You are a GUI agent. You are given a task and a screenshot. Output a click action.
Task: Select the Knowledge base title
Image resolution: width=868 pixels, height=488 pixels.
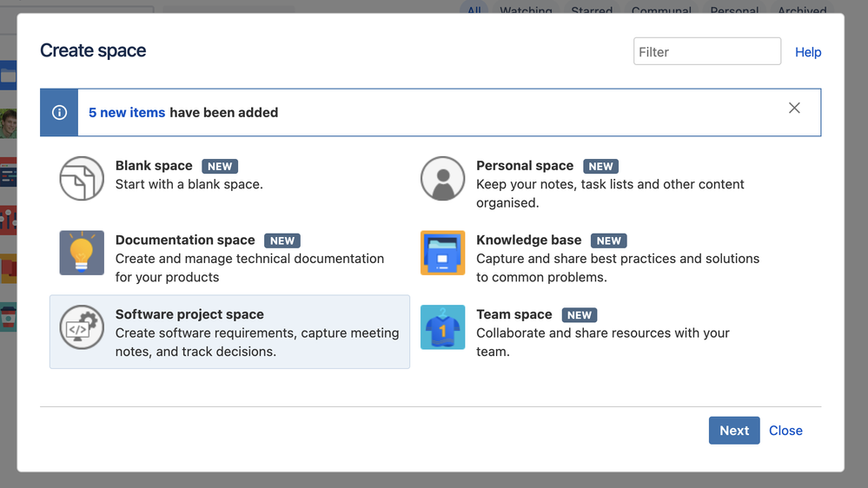tap(528, 240)
